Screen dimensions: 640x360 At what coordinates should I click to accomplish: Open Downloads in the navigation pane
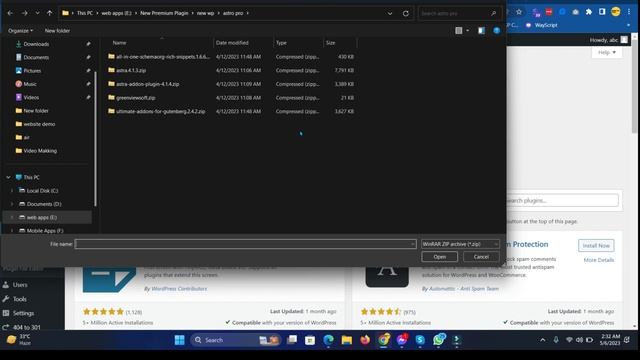[x=36, y=44]
